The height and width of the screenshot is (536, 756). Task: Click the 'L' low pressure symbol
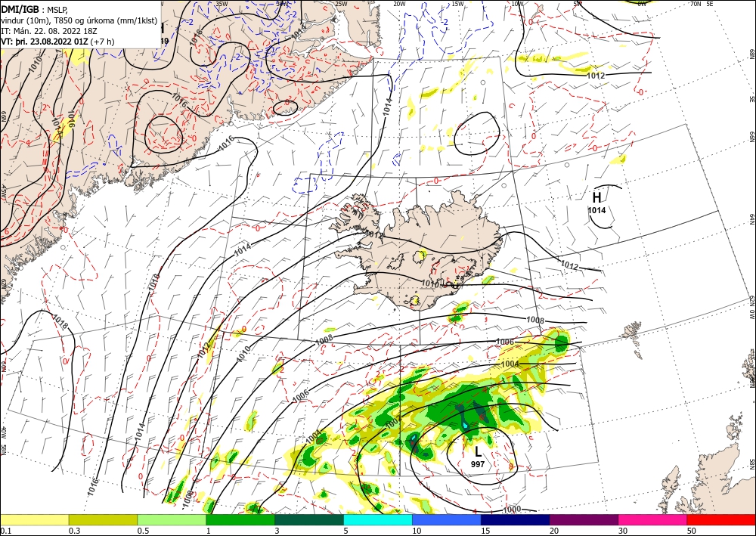(478, 452)
